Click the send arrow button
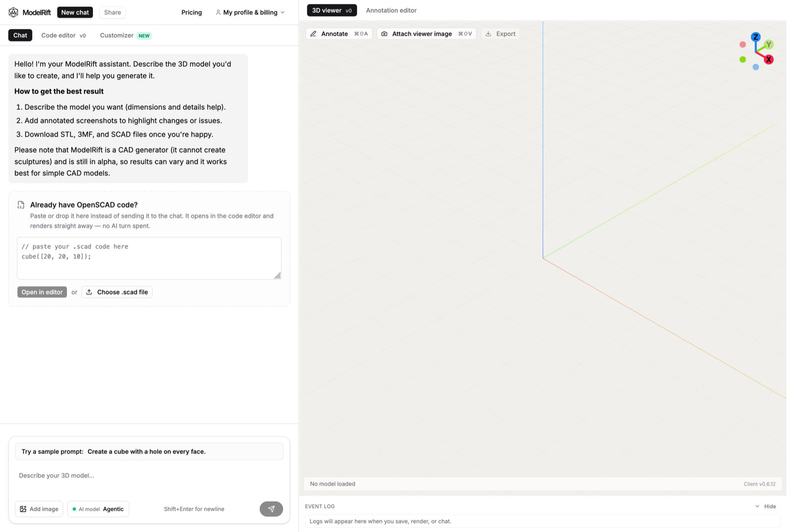Viewport: 787px width, 532px height. tap(271, 509)
